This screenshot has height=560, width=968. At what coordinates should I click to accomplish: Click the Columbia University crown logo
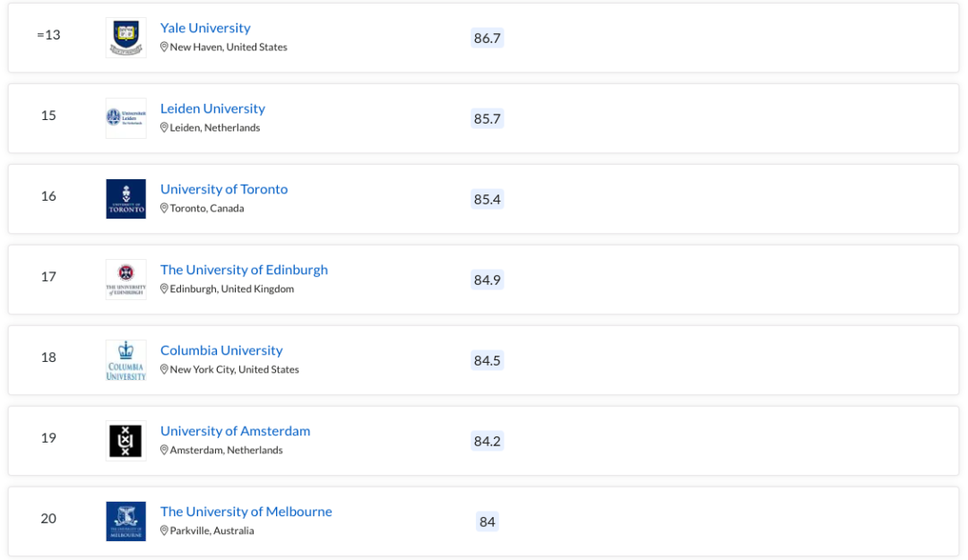pyautogui.click(x=126, y=360)
